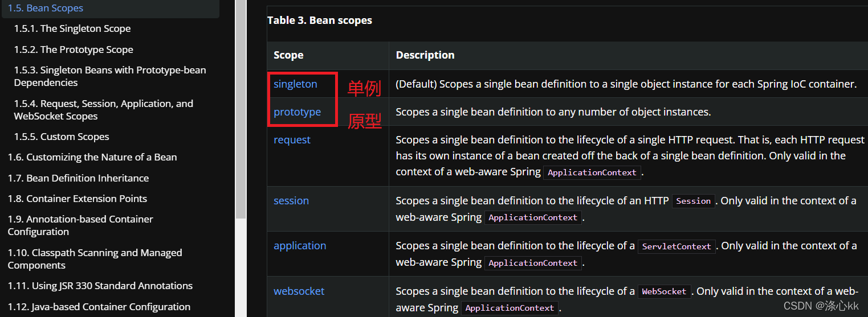Click the Scope column header
The width and height of the screenshot is (868, 317).
coord(288,55)
